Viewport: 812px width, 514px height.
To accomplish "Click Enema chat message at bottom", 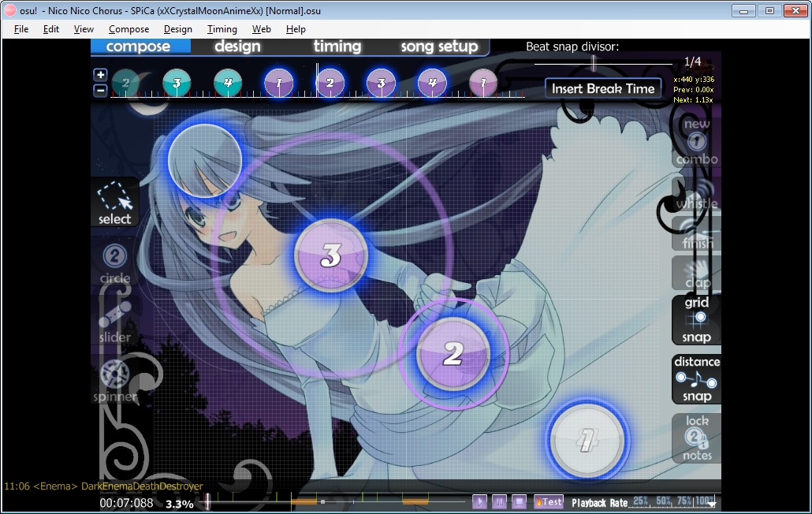I will coord(103,486).
